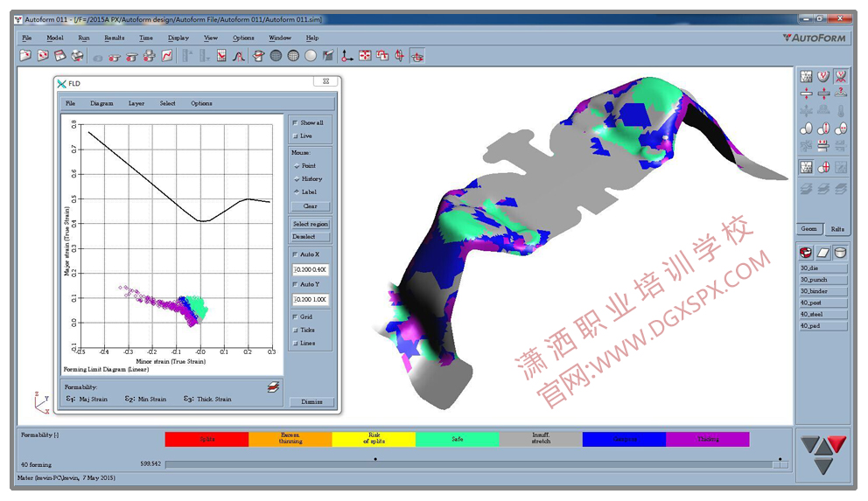Click the sheet with question mark icon
The width and height of the screenshot is (868, 501).
point(841,94)
